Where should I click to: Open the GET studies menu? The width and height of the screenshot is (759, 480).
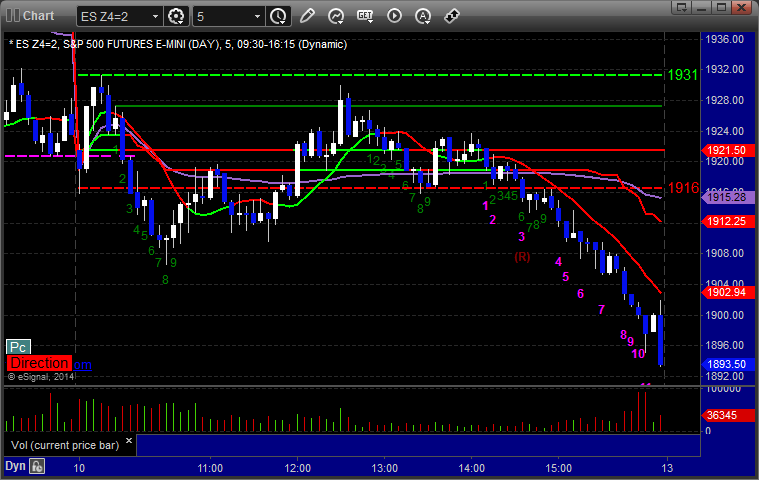pyautogui.click(x=365, y=16)
